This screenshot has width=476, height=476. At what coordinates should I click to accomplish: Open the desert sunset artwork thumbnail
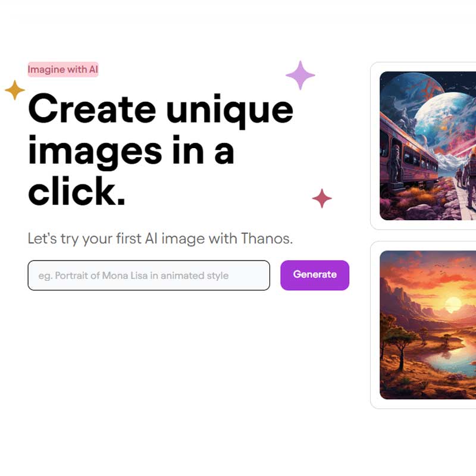tap(428, 325)
